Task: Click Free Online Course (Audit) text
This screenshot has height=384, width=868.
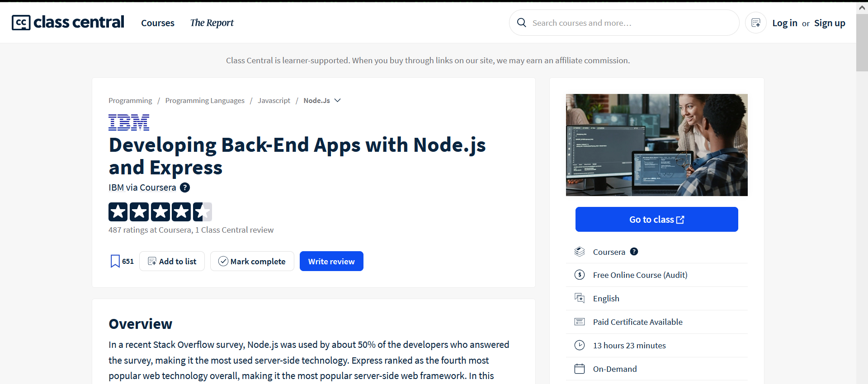Action: [x=640, y=275]
